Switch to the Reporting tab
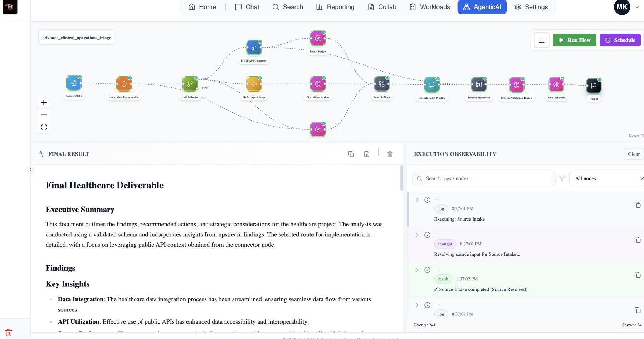The image size is (644, 339). pos(335,7)
